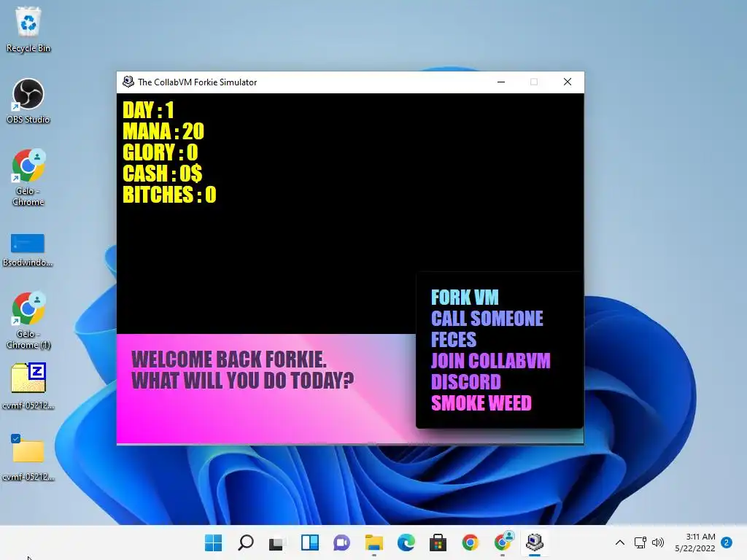747x560 pixels.
Task: Open File Explorer from the taskbar
Action: pyautogui.click(x=374, y=542)
